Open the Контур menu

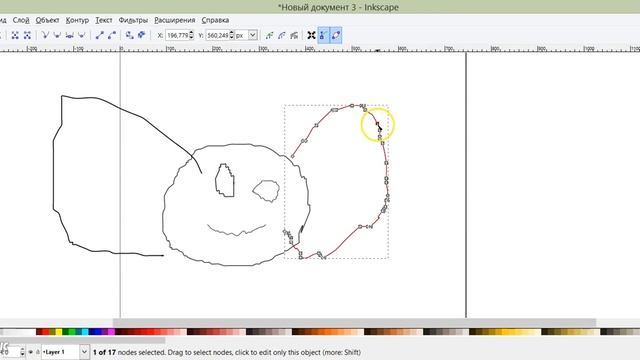(x=77, y=20)
